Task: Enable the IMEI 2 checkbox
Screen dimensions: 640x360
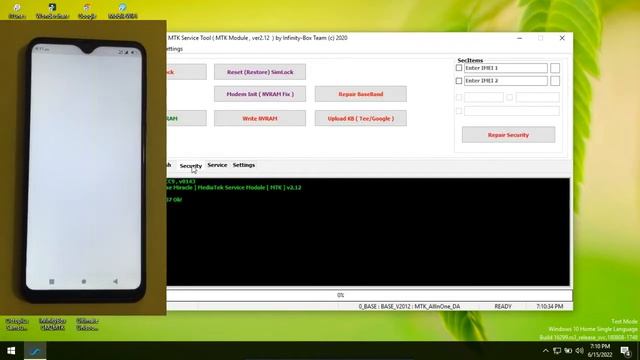Action: [459, 81]
